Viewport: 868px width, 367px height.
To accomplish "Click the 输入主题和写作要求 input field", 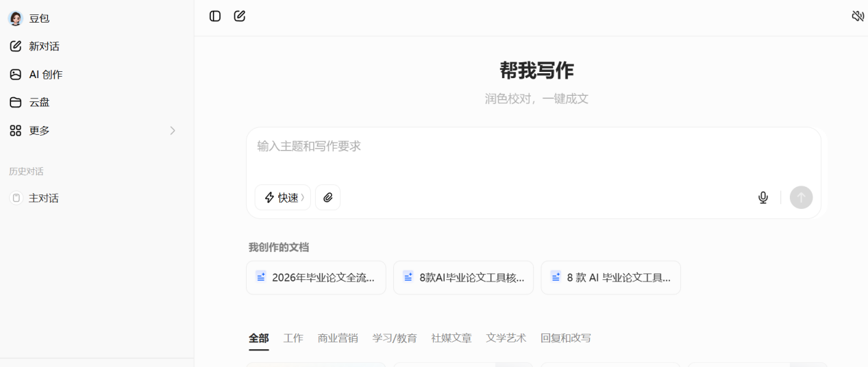I will click(534, 146).
